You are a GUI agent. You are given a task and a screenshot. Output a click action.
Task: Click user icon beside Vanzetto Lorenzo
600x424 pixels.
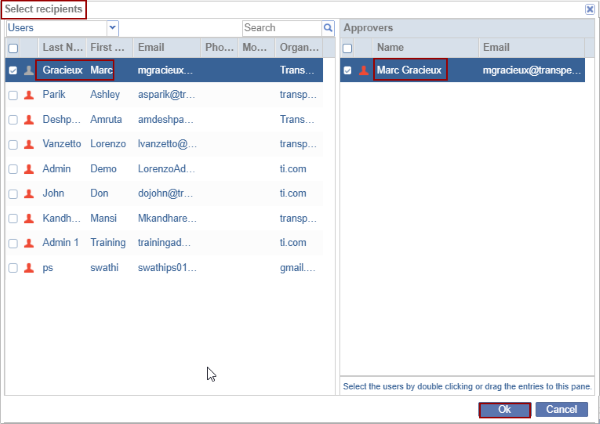28,145
